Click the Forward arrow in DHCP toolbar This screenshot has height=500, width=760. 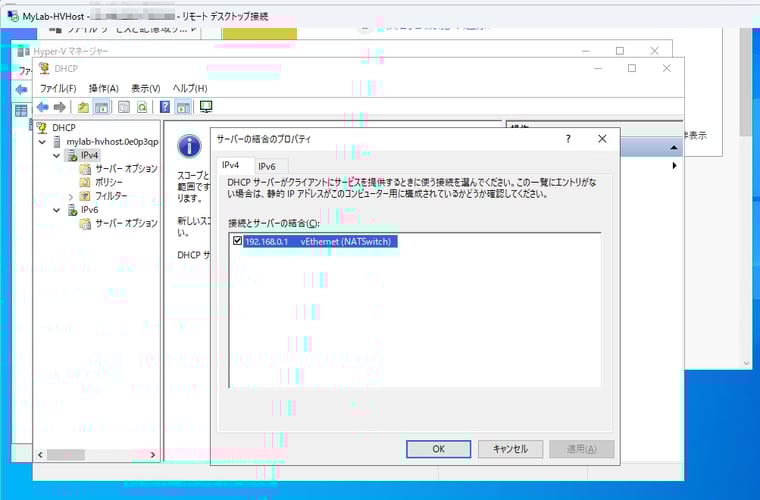click(60, 107)
